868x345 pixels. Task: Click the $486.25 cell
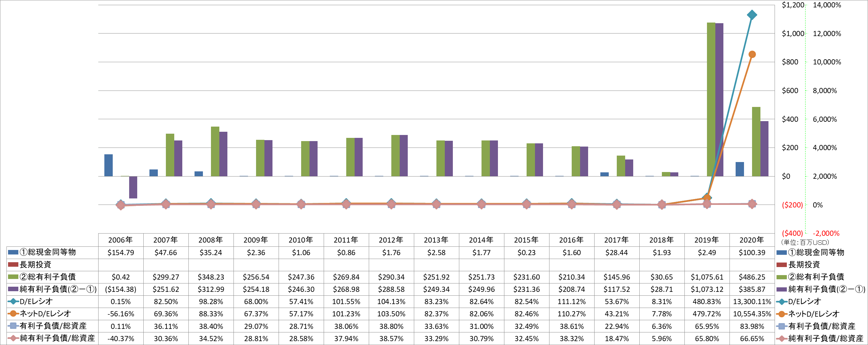pyautogui.click(x=752, y=277)
